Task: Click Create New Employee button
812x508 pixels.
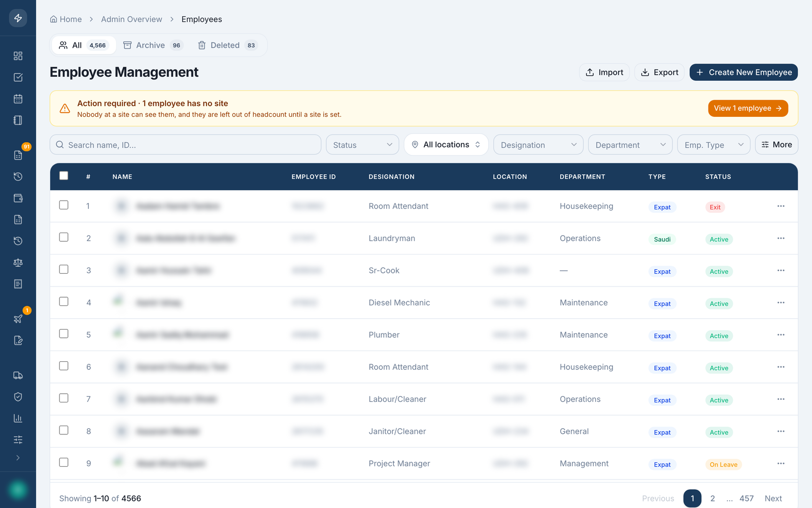Action: coord(743,72)
